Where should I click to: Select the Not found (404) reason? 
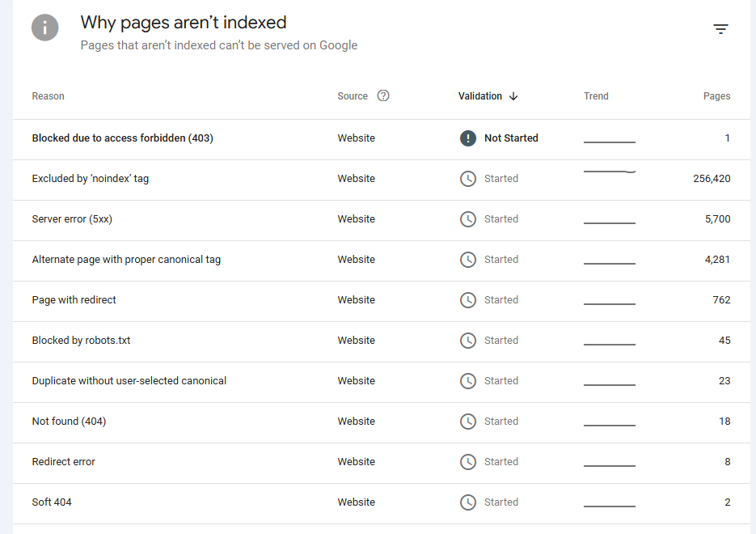click(69, 422)
